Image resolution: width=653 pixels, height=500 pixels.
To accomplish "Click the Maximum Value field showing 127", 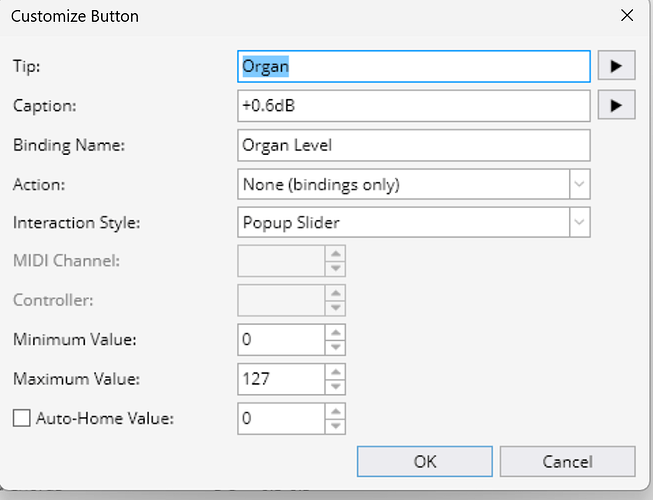I will tap(281, 379).
